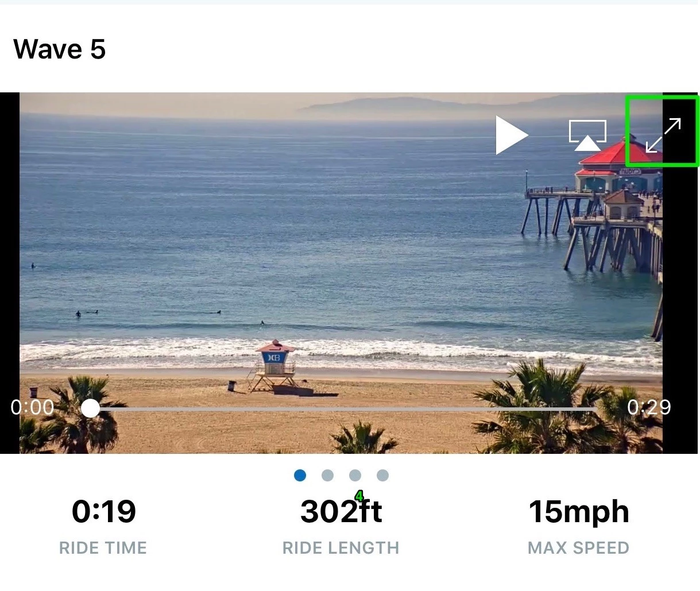Image resolution: width=700 pixels, height=591 pixels.
Task: Click the 0:29 duration label
Action: (649, 407)
